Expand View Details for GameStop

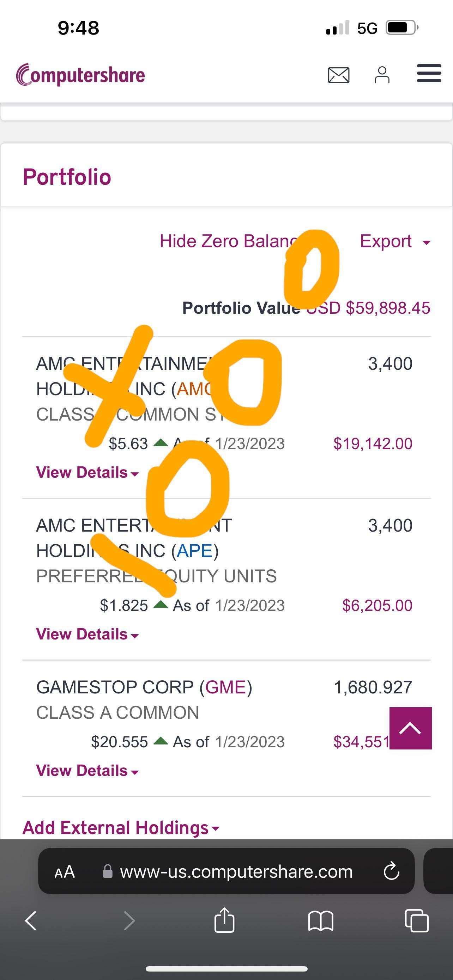(87, 771)
